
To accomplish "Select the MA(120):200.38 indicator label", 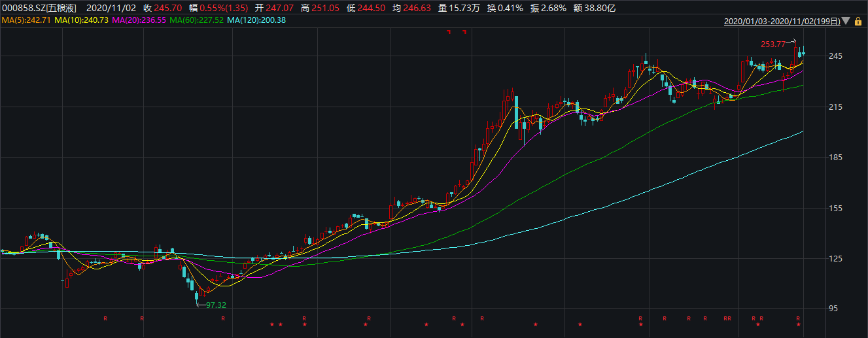I will (256, 20).
